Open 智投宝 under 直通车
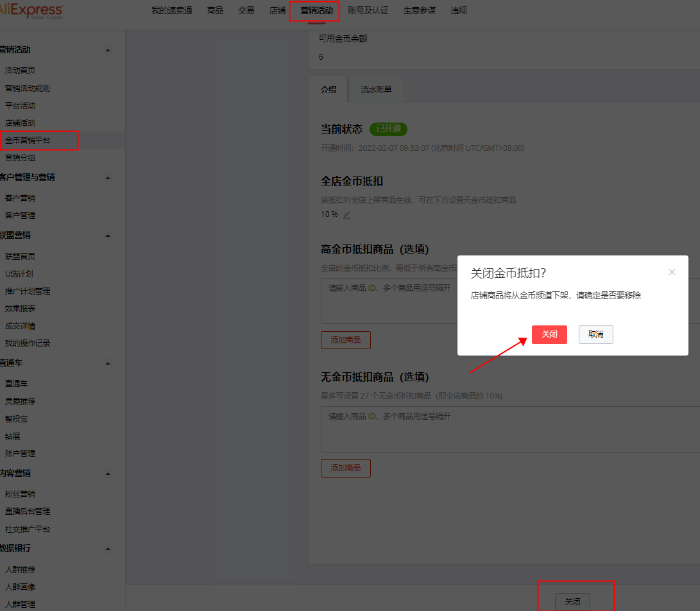The width and height of the screenshot is (700, 611). click(17, 418)
